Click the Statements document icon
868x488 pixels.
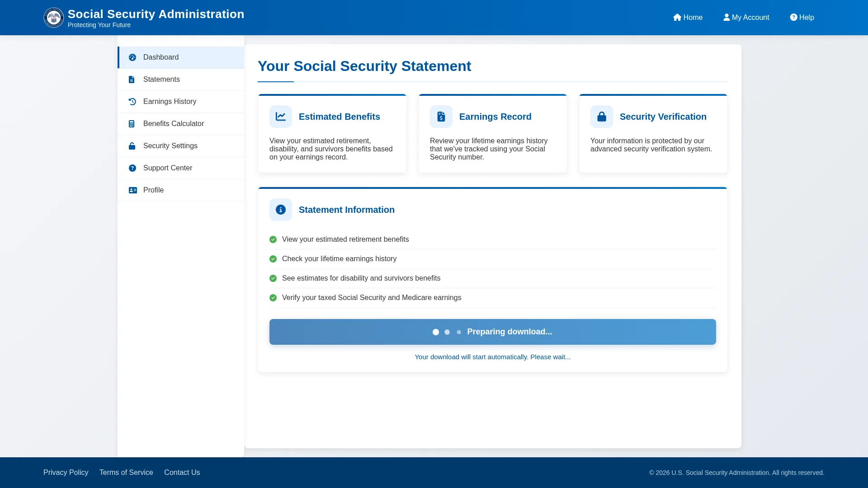(x=132, y=80)
